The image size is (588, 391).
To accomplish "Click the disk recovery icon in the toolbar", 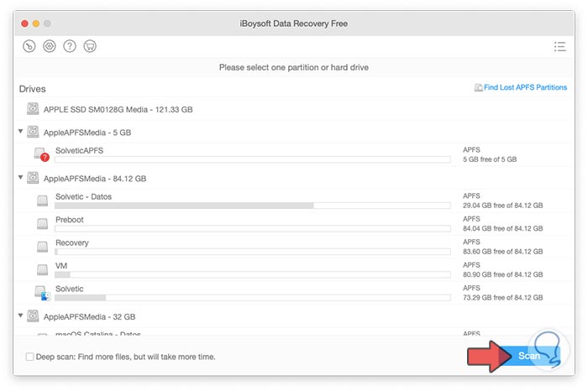I will 29,46.
